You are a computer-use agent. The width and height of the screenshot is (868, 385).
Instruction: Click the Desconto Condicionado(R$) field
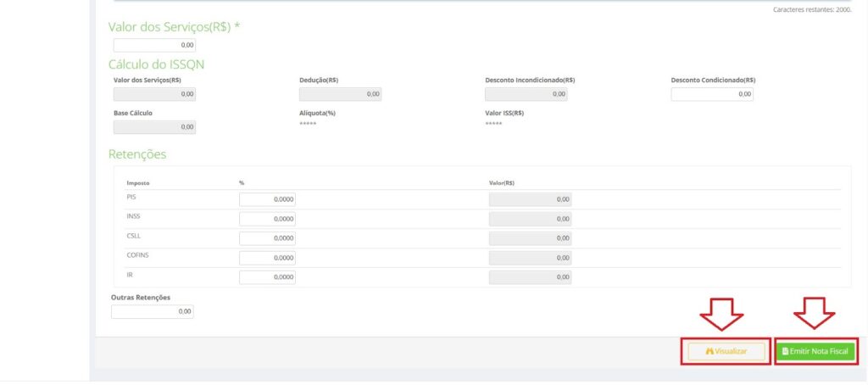point(712,94)
